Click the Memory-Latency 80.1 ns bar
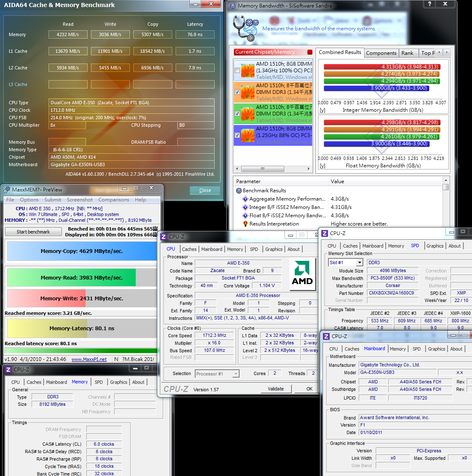 point(82,329)
